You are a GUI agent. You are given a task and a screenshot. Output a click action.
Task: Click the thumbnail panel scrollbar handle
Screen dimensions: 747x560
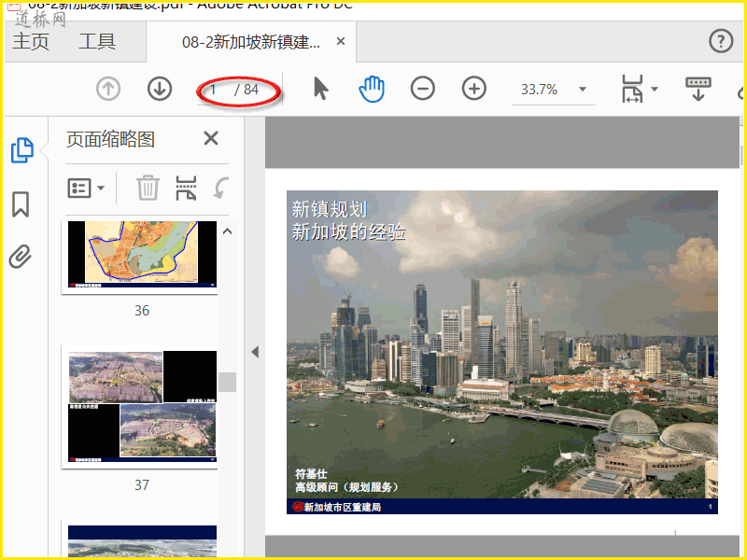tap(228, 382)
